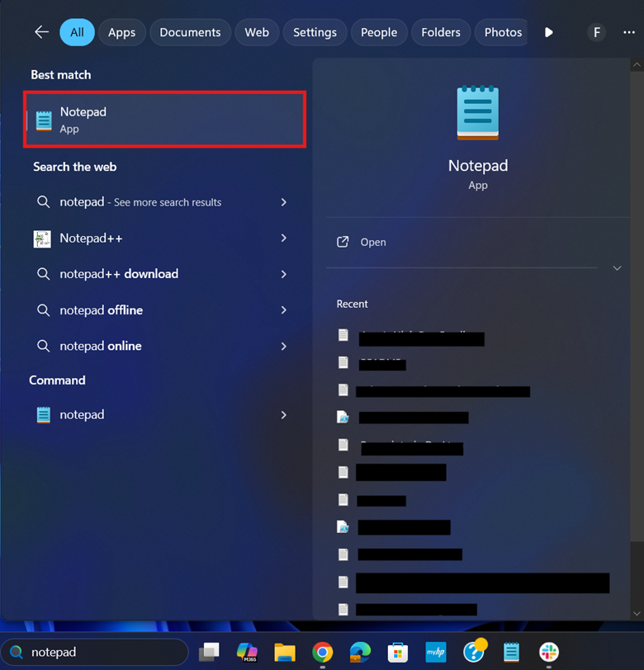Open the Notepad App best match
This screenshot has width=644, height=670.
(x=164, y=120)
